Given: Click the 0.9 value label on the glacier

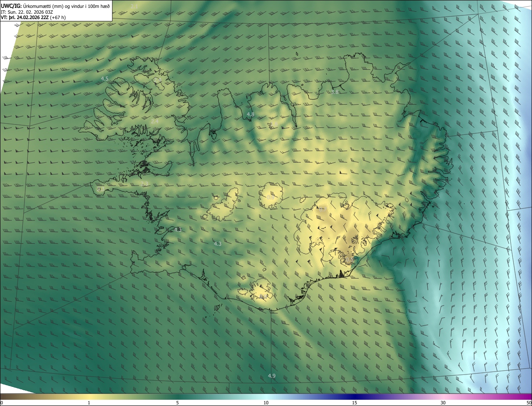Looking at the screenshot, I should (x=270, y=198).
